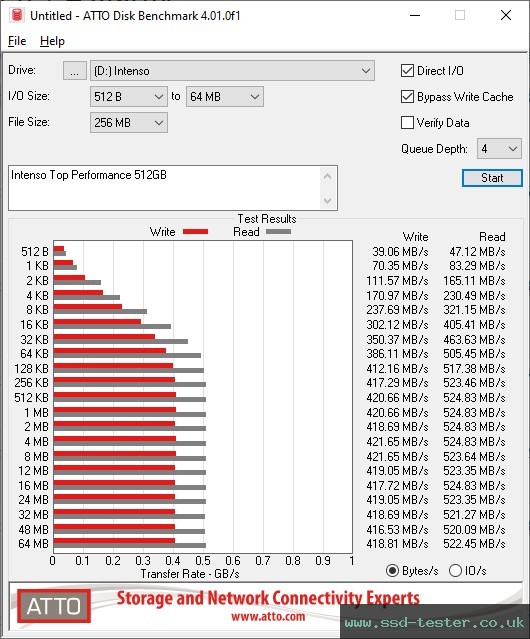This screenshot has height=639, width=530.
Task: Click the Transfer Rate - GB/s axis label
Action: 190,574
